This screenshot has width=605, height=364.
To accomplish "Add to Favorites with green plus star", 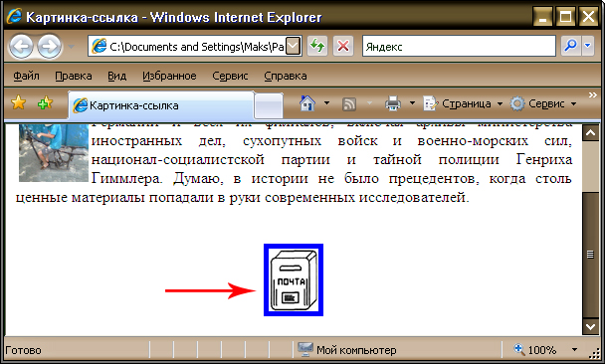I will click(x=45, y=103).
